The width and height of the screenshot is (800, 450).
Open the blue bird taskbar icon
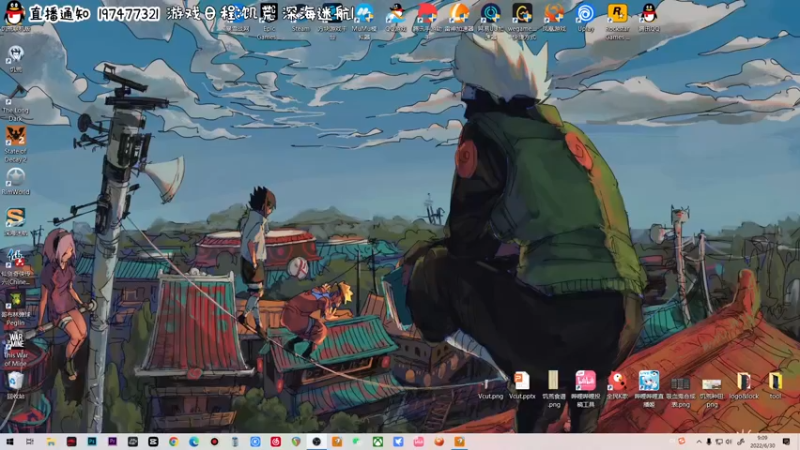(x=398, y=442)
